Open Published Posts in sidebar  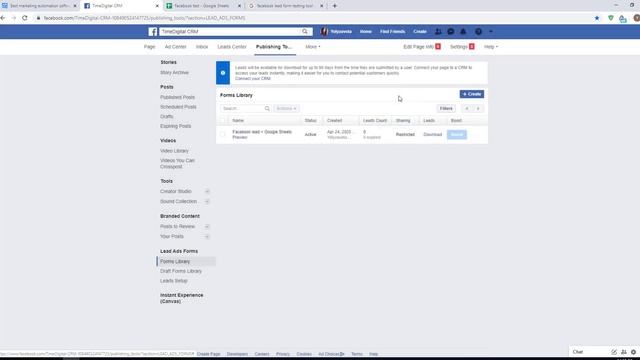(x=178, y=97)
